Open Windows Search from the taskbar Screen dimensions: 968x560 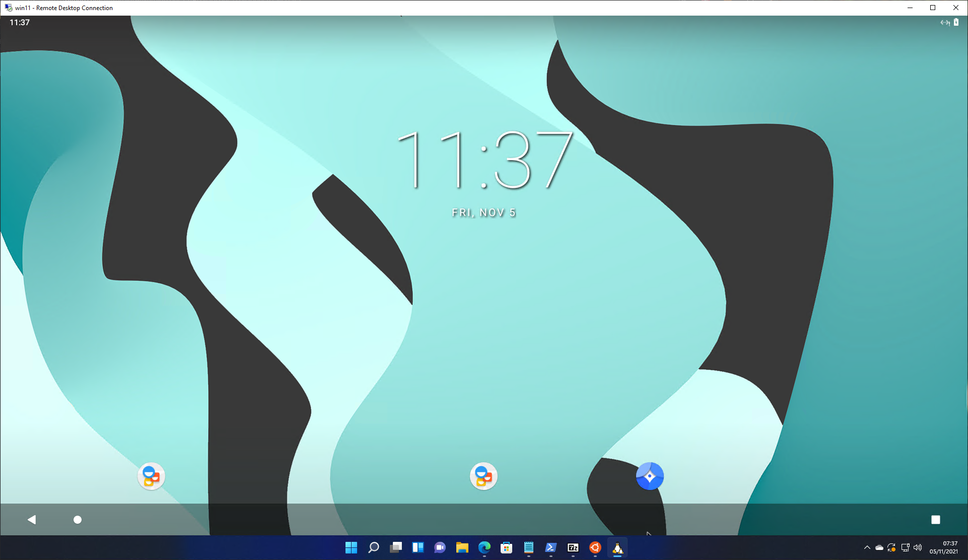click(x=373, y=548)
